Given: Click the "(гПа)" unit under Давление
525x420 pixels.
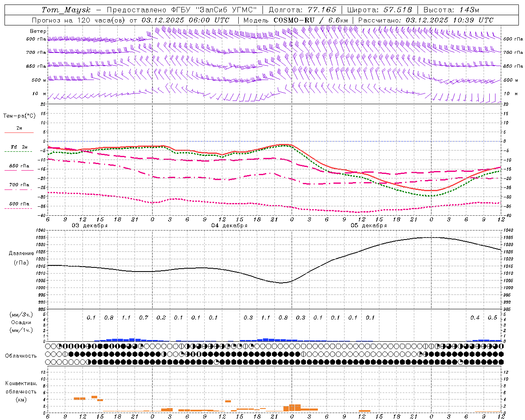Looking at the screenshot, I should (x=21, y=262).
